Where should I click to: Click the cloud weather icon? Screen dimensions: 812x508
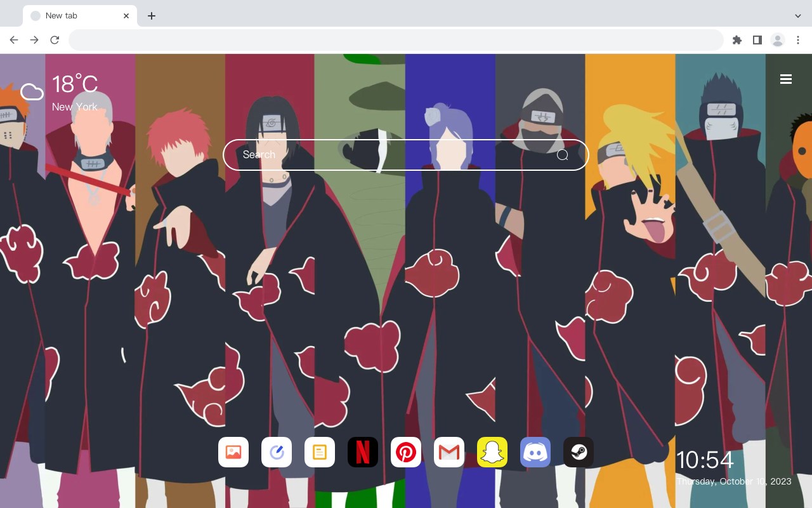(32, 92)
